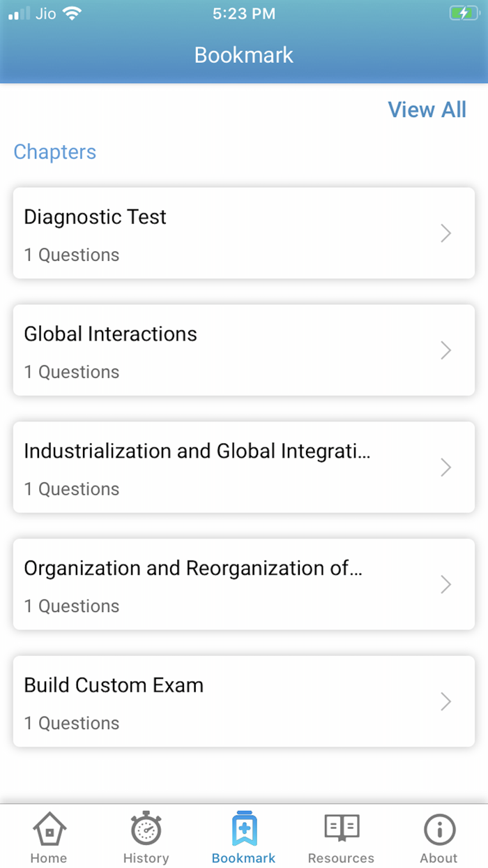Switch to the Resources tab label
488x868 pixels.
(341, 858)
